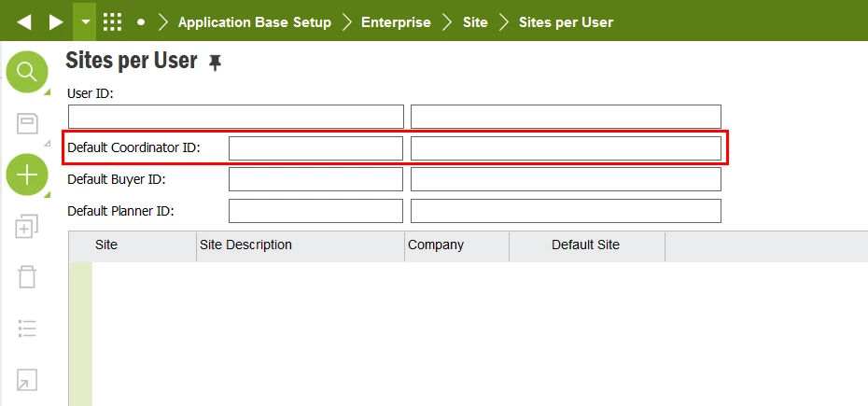
Task: Click the green plus new-record icon
Action: coord(27,175)
